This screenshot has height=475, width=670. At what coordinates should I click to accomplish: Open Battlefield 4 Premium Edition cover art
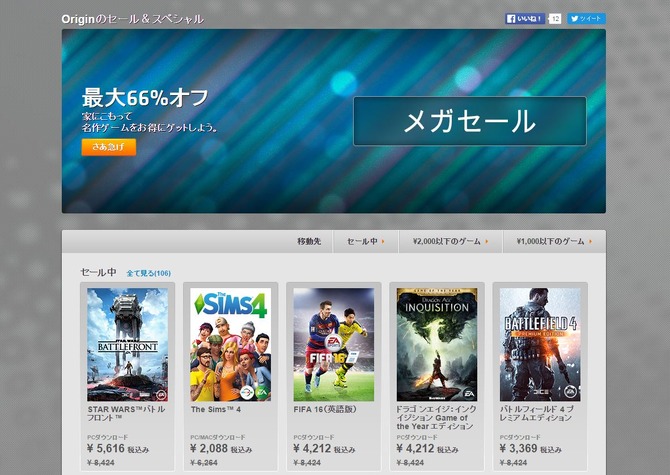(540, 344)
